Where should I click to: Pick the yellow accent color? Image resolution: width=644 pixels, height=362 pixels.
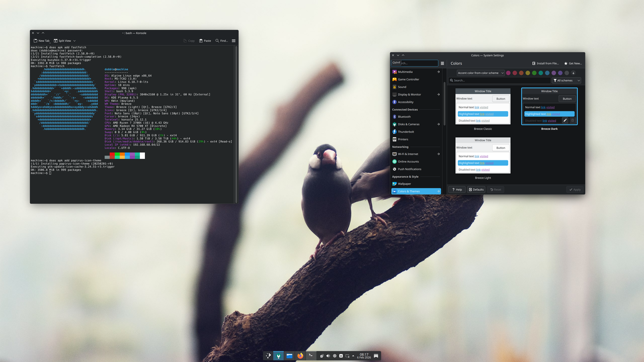point(528,73)
